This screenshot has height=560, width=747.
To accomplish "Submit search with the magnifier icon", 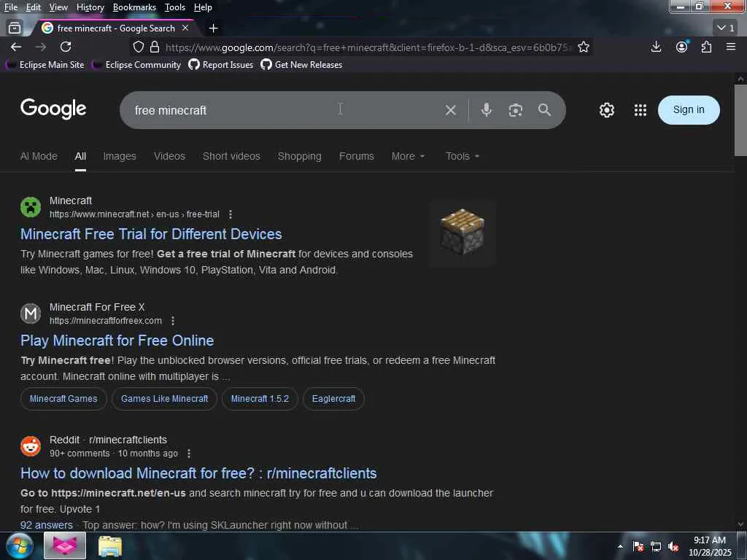I will pos(544,110).
